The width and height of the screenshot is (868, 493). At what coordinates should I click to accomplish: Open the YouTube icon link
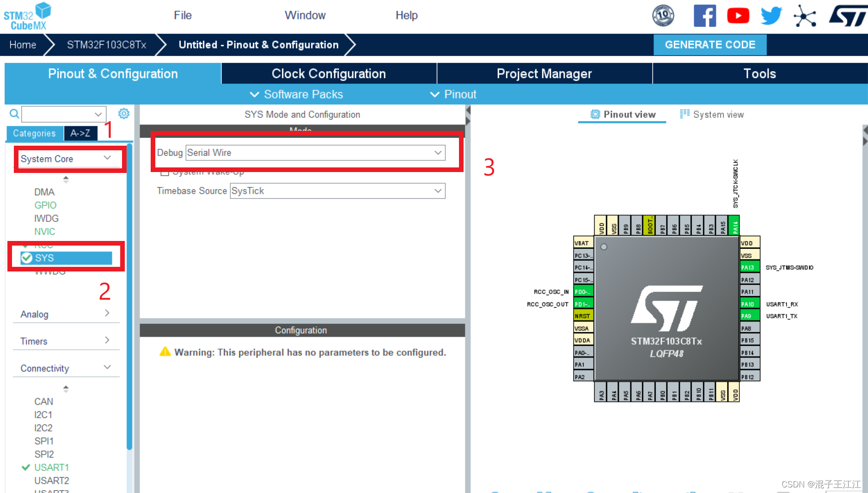[x=738, y=16]
